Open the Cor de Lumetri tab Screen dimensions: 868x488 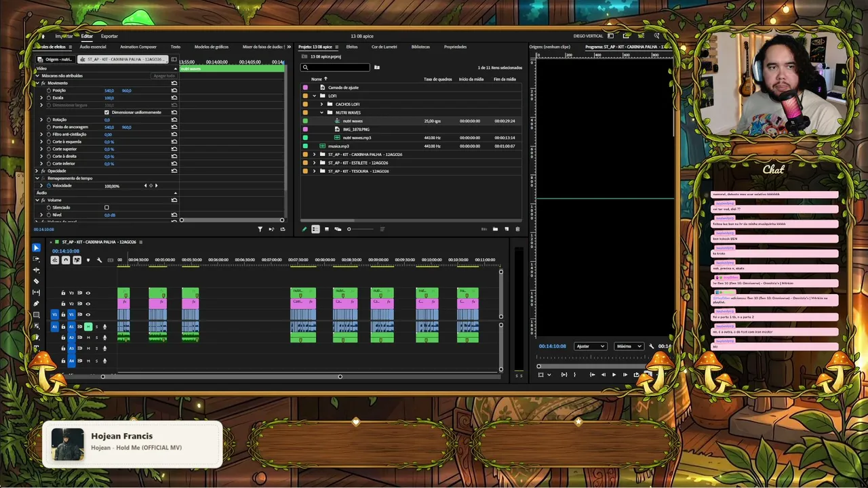[x=384, y=47]
